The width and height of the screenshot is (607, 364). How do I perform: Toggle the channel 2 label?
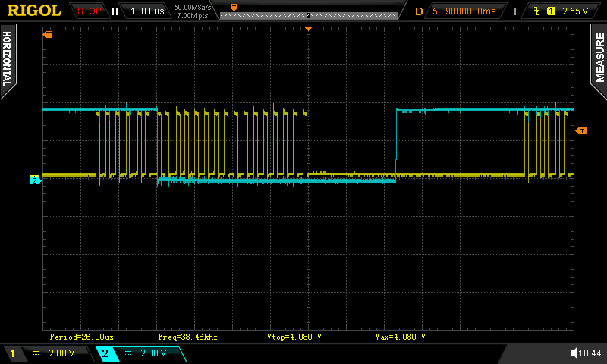tap(105, 353)
